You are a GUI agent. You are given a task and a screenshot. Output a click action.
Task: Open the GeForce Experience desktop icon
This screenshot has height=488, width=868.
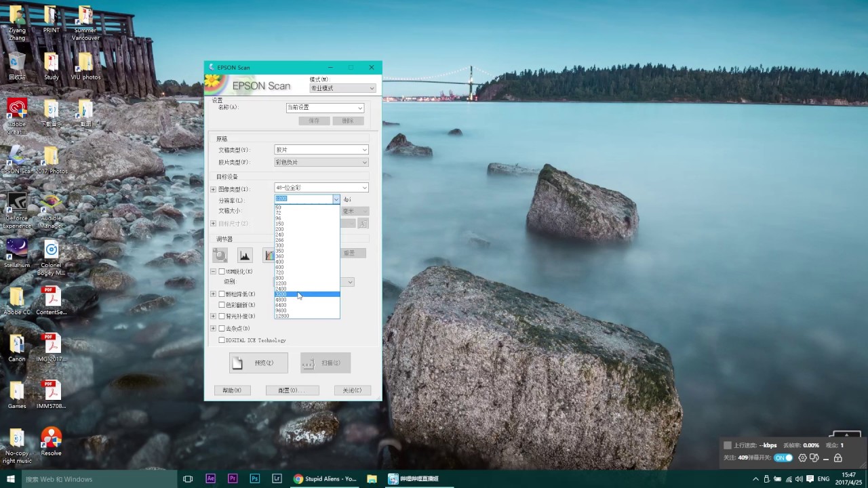pyautogui.click(x=17, y=211)
